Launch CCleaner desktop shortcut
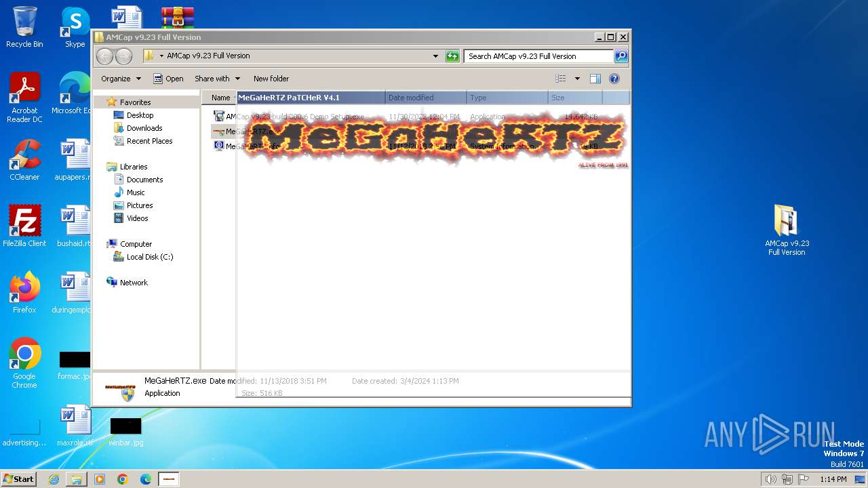The height and width of the screenshot is (488, 868). click(24, 160)
